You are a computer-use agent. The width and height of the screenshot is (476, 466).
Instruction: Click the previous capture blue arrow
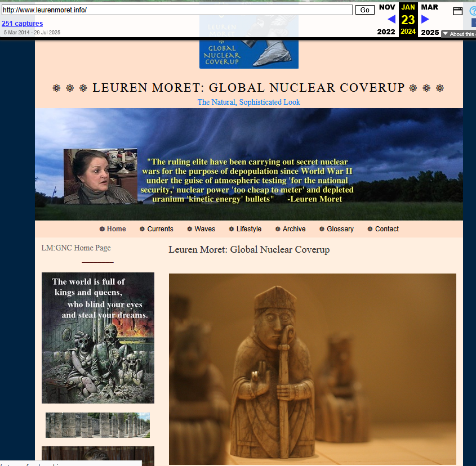(x=391, y=19)
